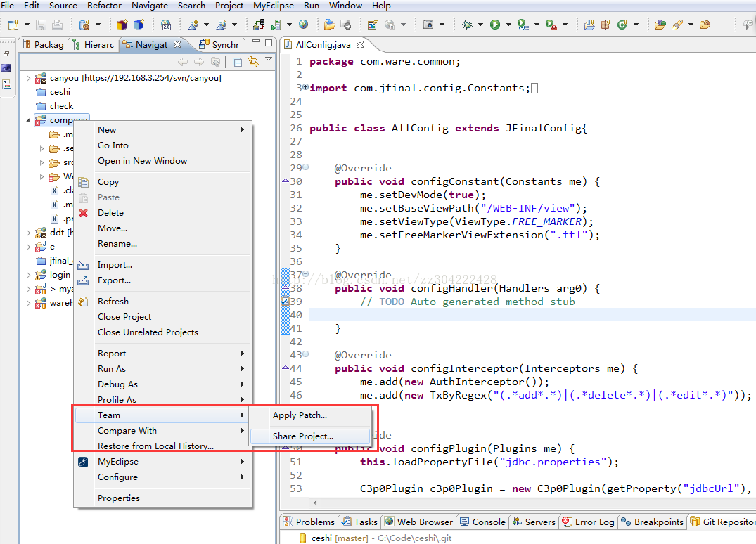Switch to the Package Explorer tab
This screenshot has height=544, width=756.
coord(44,45)
